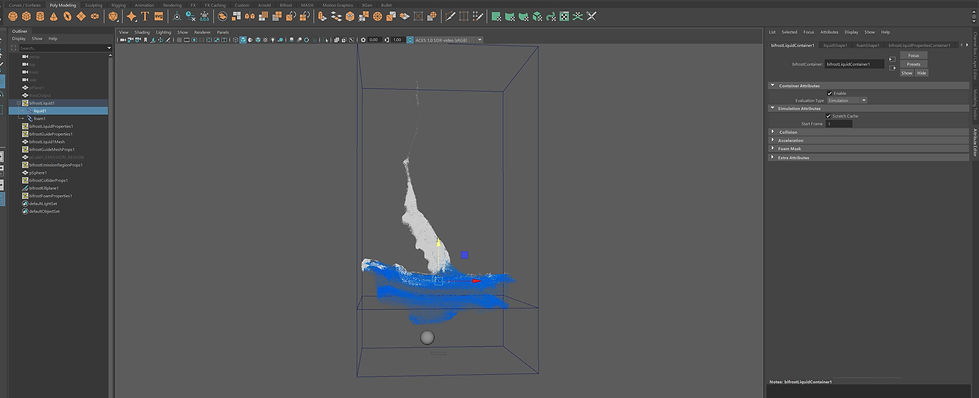Screen dimensions: 979x398
Task: Toggle the Enable checkbox in Container Attributes
Action: tap(829, 93)
